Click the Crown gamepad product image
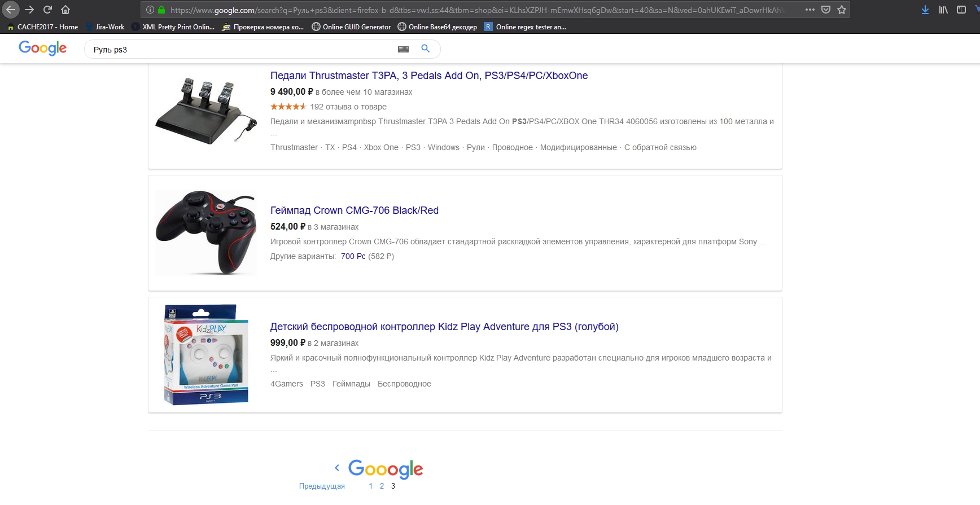Viewport: 980px width, 505px height. pyautogui.click(x=206, y=232)
